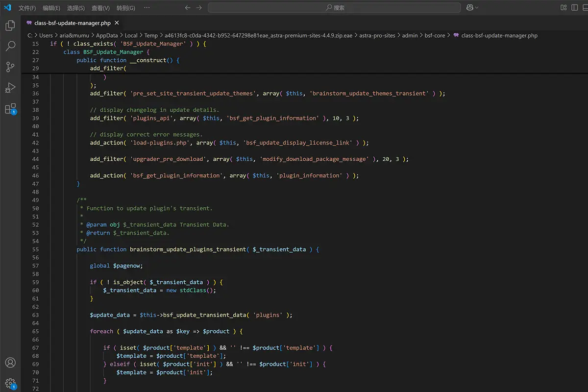
Task: Open the Explorer view in activity bar
Action: pos(10,25)
